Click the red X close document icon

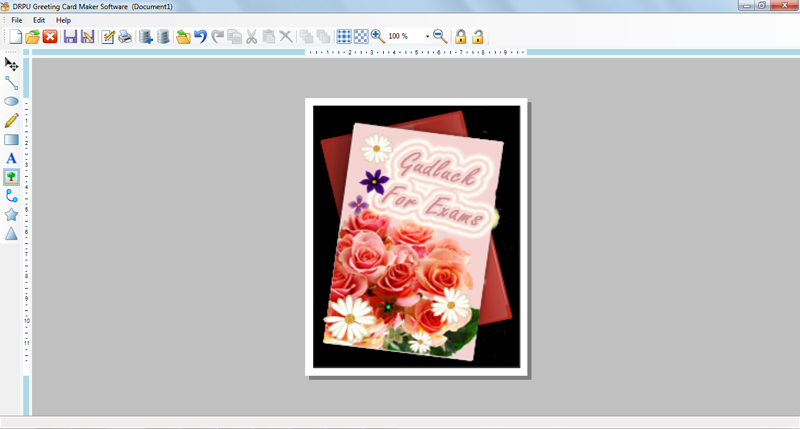pyautogui.click(x=50, y=36)
